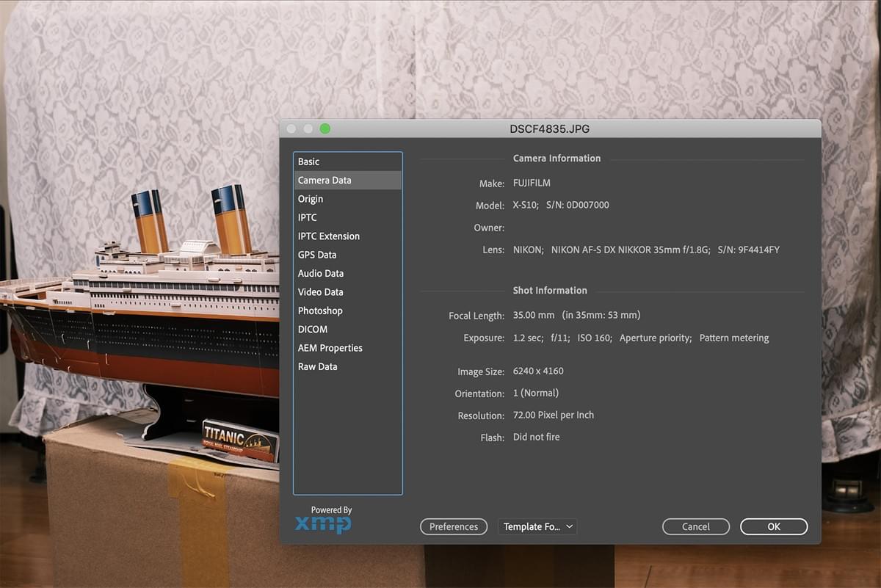The image size is (881, 588).
Task: Click the Owner label
Action: point(489,228)
